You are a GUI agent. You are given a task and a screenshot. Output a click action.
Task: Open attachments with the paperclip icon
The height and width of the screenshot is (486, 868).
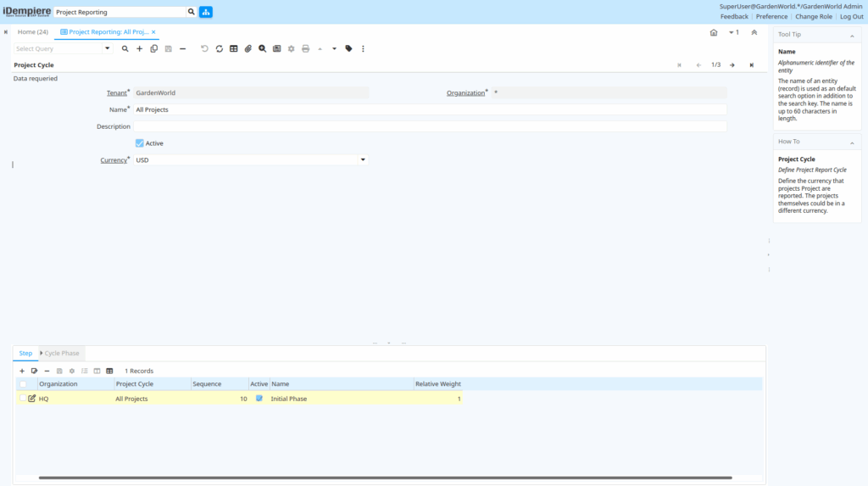pyautogui.click(x=248, y=48)
